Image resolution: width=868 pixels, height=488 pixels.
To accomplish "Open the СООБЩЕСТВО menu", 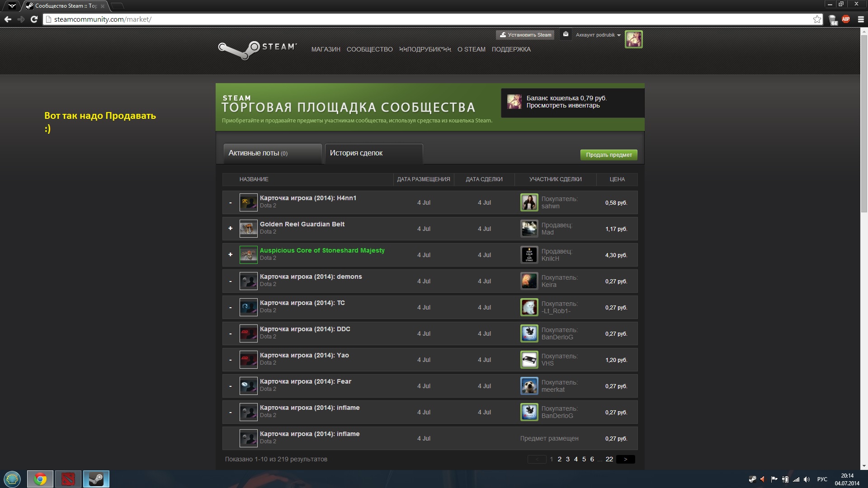I will tap(369, 49).
